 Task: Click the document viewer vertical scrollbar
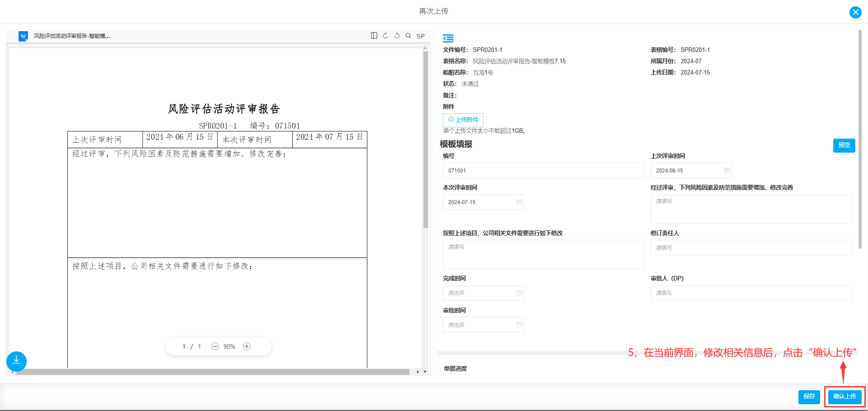pyautogui.click(x=426, y=140)
